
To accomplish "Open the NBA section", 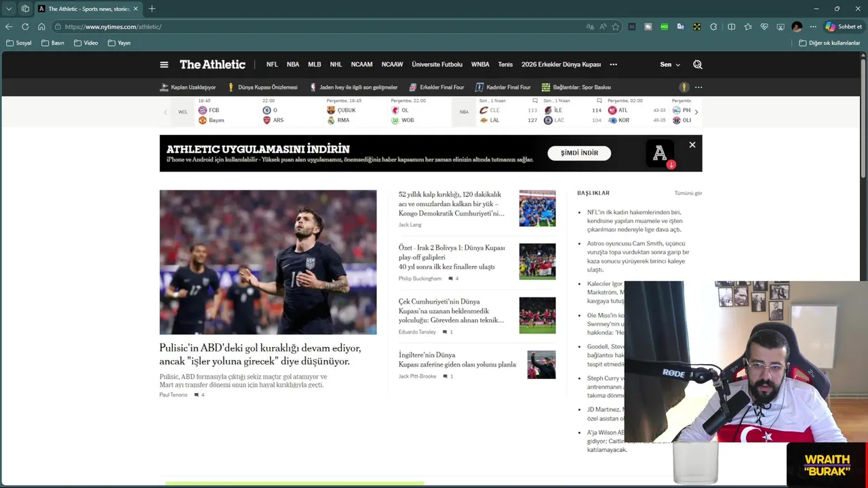I will [293, 64].
